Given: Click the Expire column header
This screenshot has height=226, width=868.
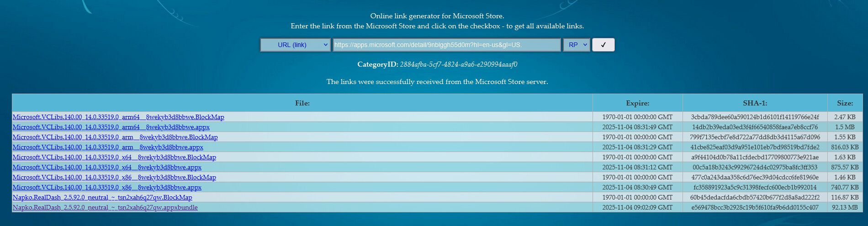Looking at the screenshot, I should tap(637, 103).
